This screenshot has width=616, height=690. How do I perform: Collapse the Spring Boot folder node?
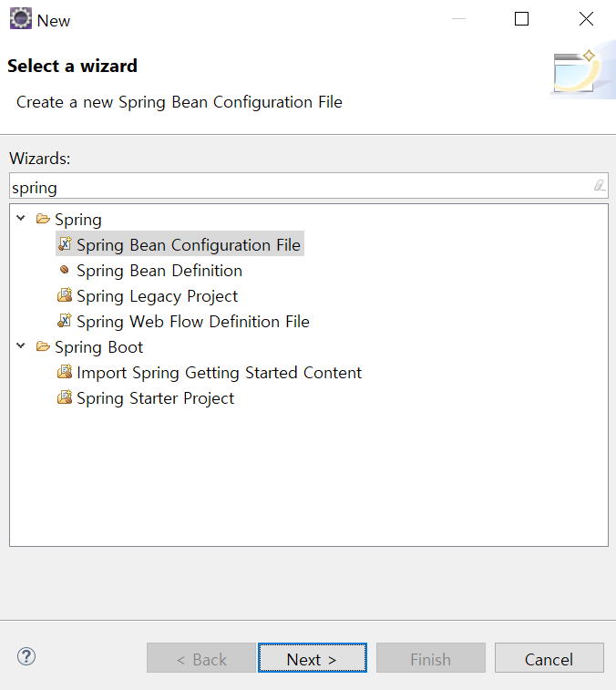point(21,345)
